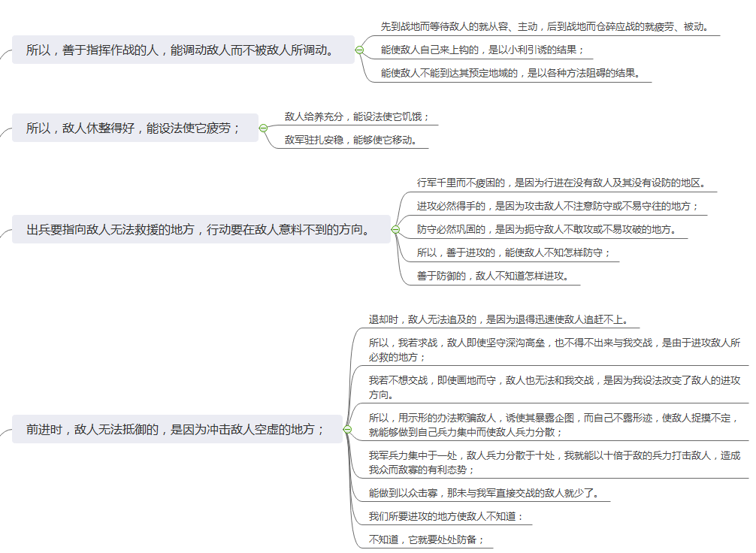This screenshot has height=553, width=756.
Task: Select topic '出兵要指向敌人无法救援的地方，行动要在敌人意料不到的方向。'
Action: tap(201, 229)
